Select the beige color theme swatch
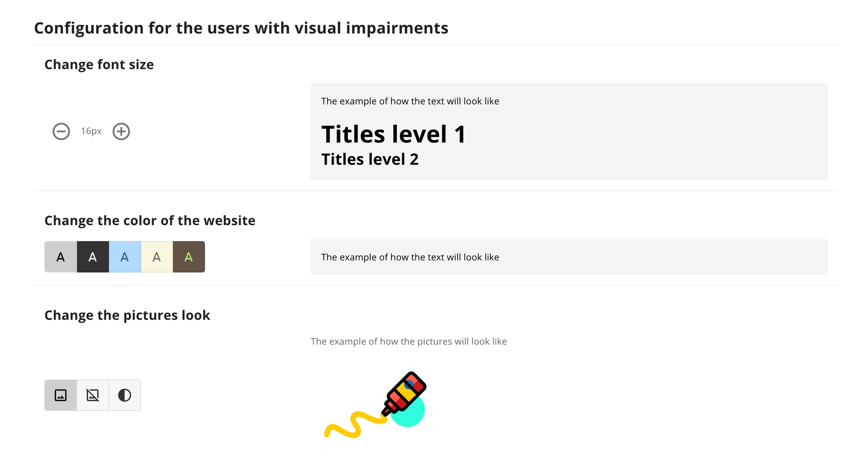This screenshot has width=868, height=469. pyautogui.click(x=156, y=256)
